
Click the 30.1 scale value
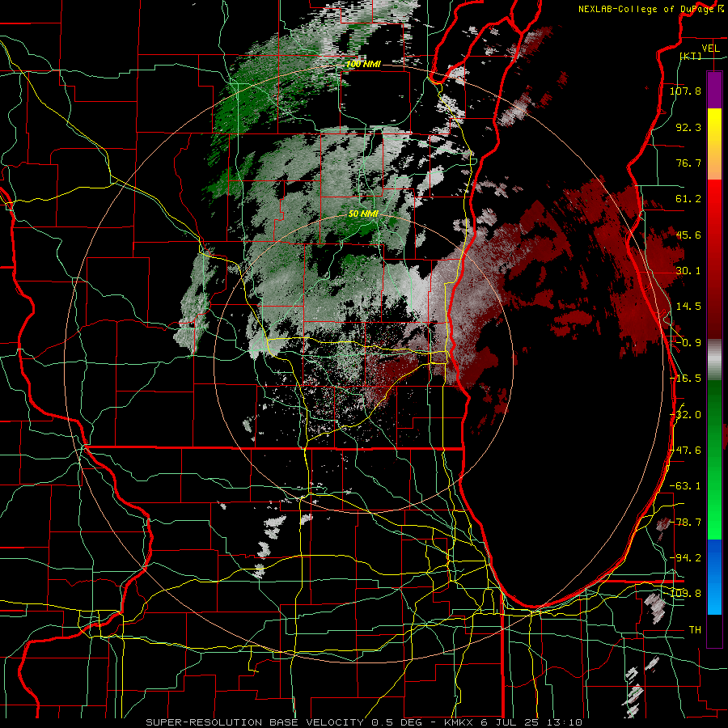click(x=688, y=271)
